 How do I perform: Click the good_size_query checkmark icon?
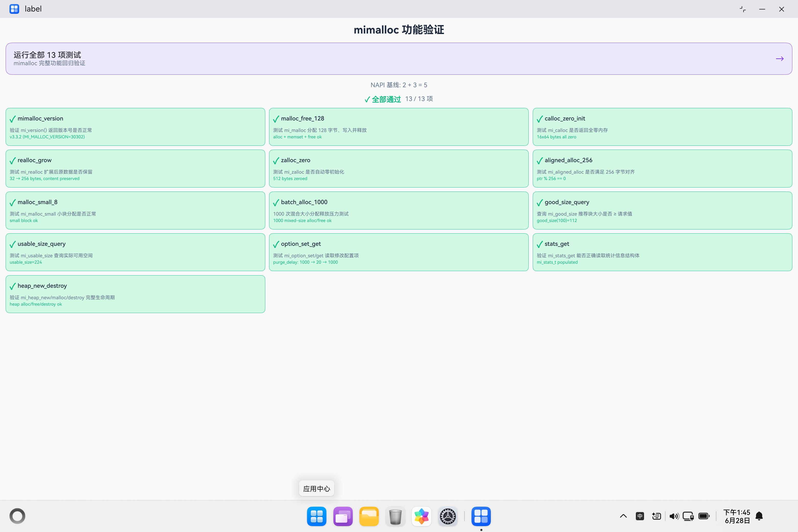pos(540,203)
